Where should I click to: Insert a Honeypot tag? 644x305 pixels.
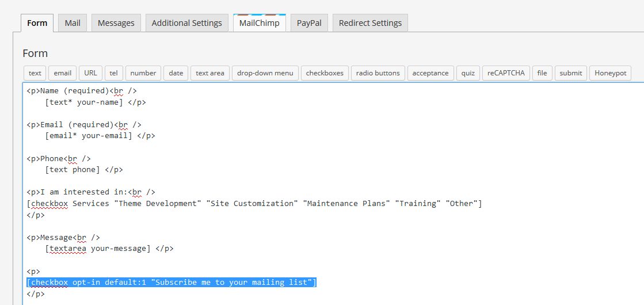610,73
